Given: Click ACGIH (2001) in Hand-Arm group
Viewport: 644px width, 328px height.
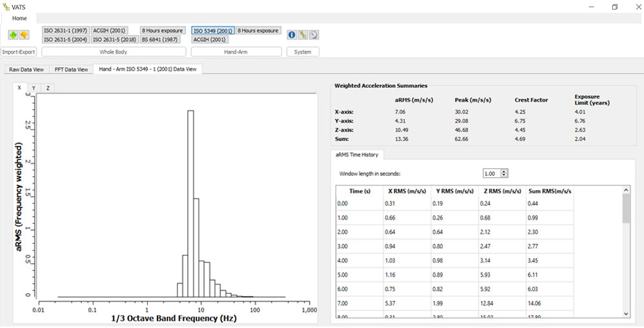Looking at the screenshot, I should coord(210,39).
